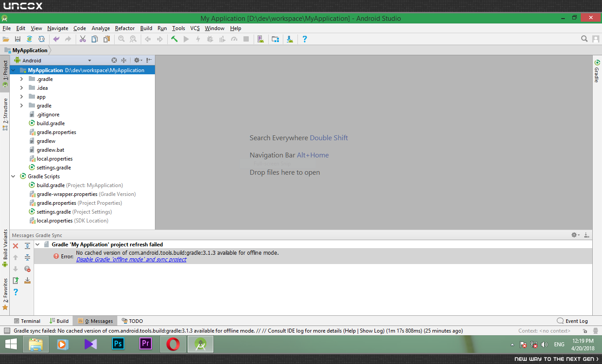Click the Open folder icon in the toolbar
The width and height of the screenshot is (602, 364).
[6, 39]
